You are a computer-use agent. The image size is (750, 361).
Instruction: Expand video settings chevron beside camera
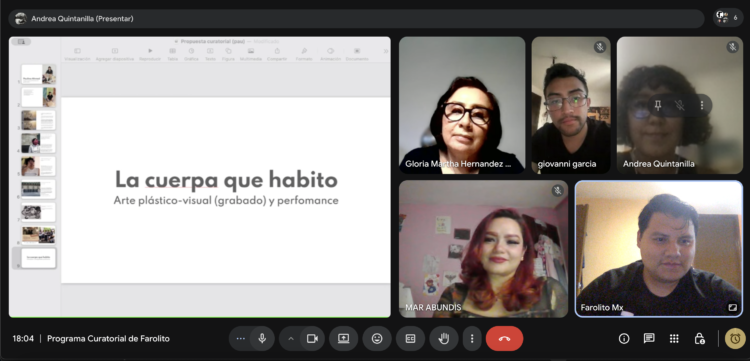pyautogui.click(x=291, y=339)
